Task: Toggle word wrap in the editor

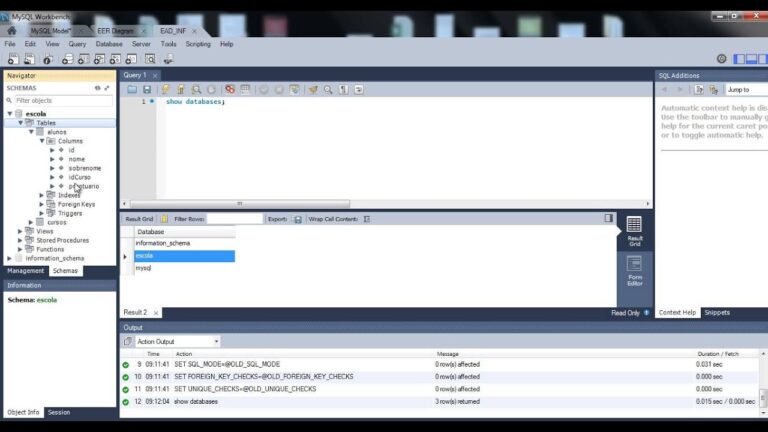Action: [x=359, y=90]
